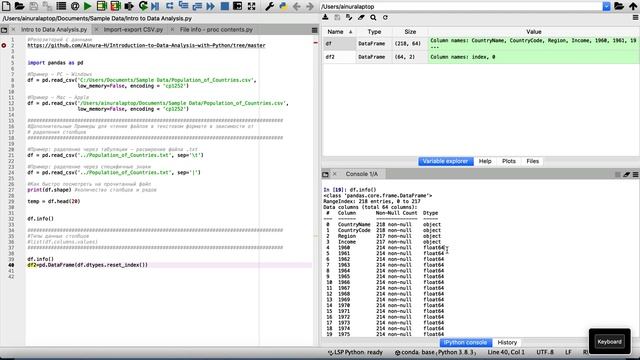Open the console pane options menu

(636, 174)
